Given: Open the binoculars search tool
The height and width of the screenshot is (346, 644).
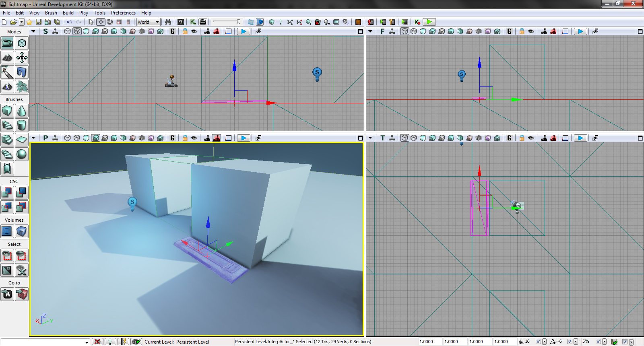Looking at the screenshot, I should click(168, 22).
